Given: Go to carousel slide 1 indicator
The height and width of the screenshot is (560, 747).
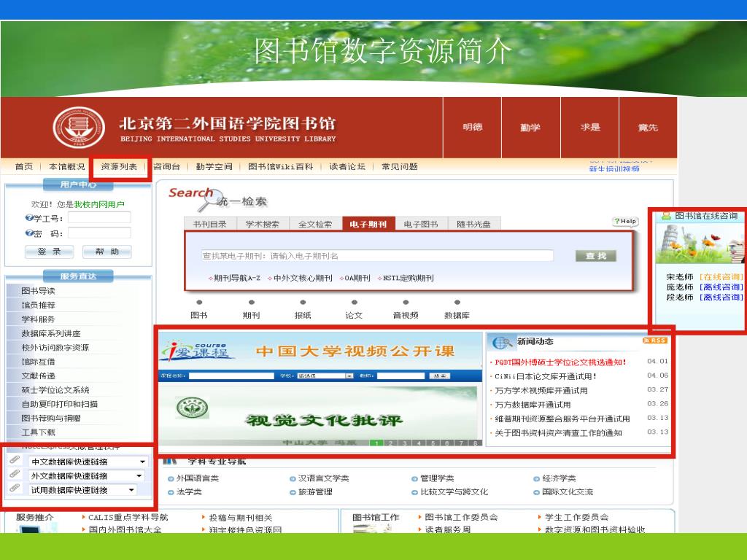Looking at the screenshot, I should pyautogui.click(x=377, y=443).
